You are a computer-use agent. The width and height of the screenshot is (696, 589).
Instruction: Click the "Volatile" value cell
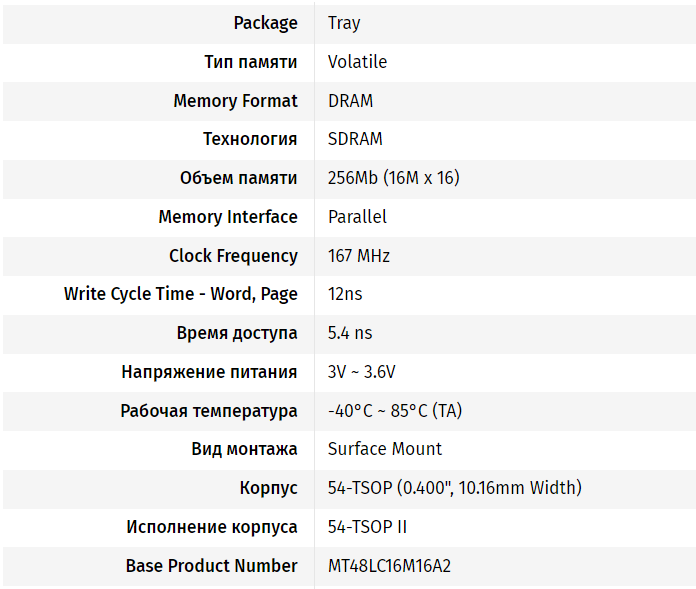pyautogui.click(x=357, y=62)
